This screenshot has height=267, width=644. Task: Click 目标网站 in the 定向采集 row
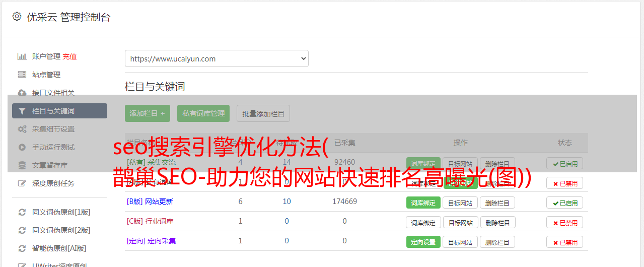[460, 242]
